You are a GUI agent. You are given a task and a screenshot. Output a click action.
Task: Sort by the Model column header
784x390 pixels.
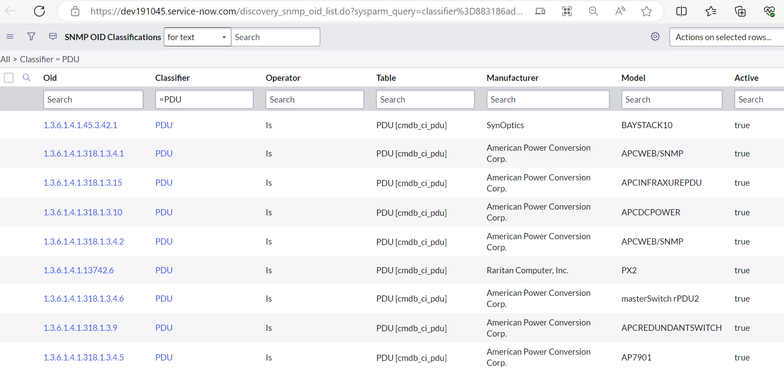tap(633, 78)
